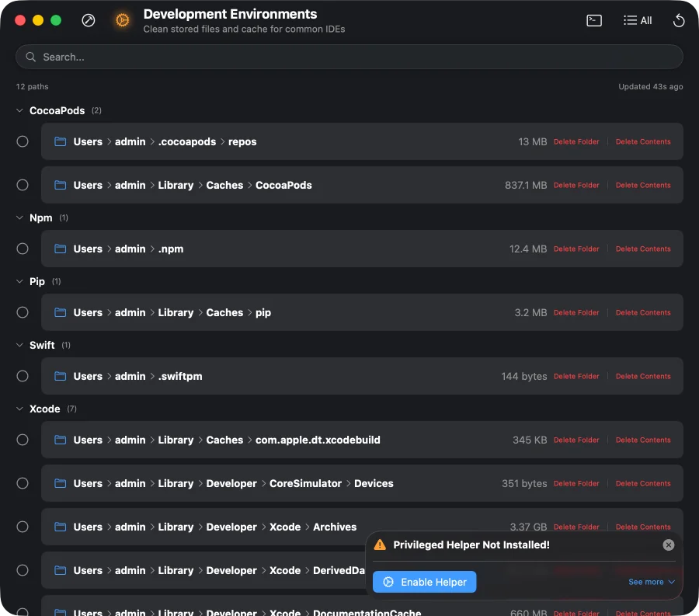Image resolution: width=699 pixels, height=616 pixels.
Task: Click folder icon of Caches pip row
Action: coord(60,312)
